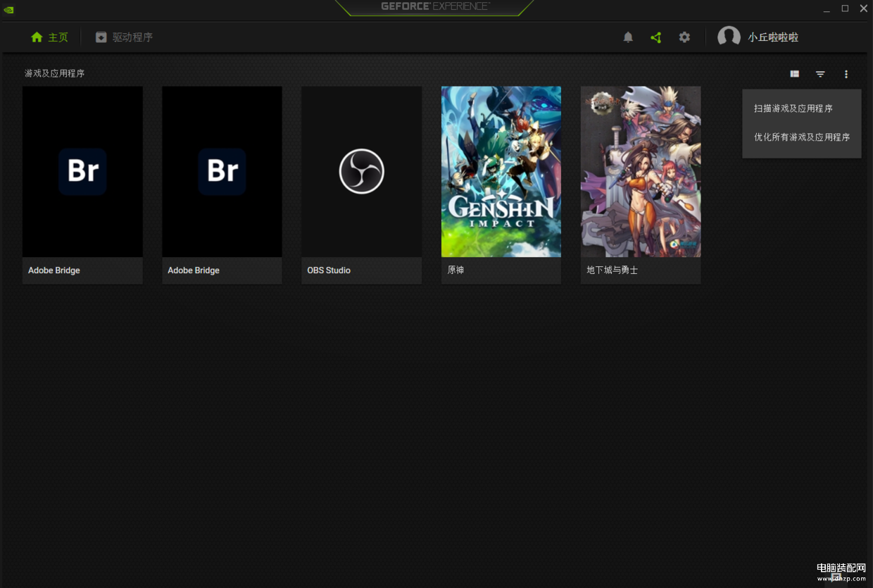Click the 原神 game title label
This screenshot has height=588, width=873.
[x=456, y=270]
